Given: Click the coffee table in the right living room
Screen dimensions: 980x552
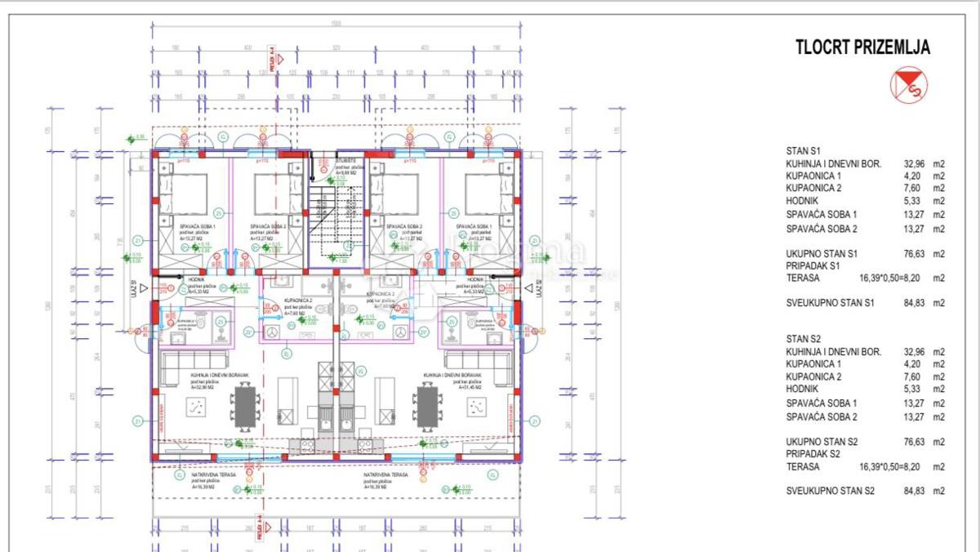Looking at the screenshot, I should click(476, 406).
